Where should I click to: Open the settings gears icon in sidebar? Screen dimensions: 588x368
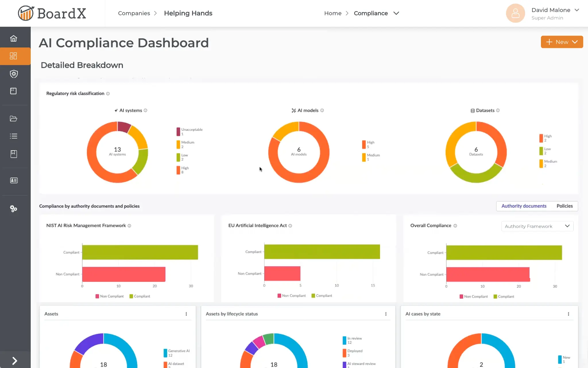(x=14, y=209)
